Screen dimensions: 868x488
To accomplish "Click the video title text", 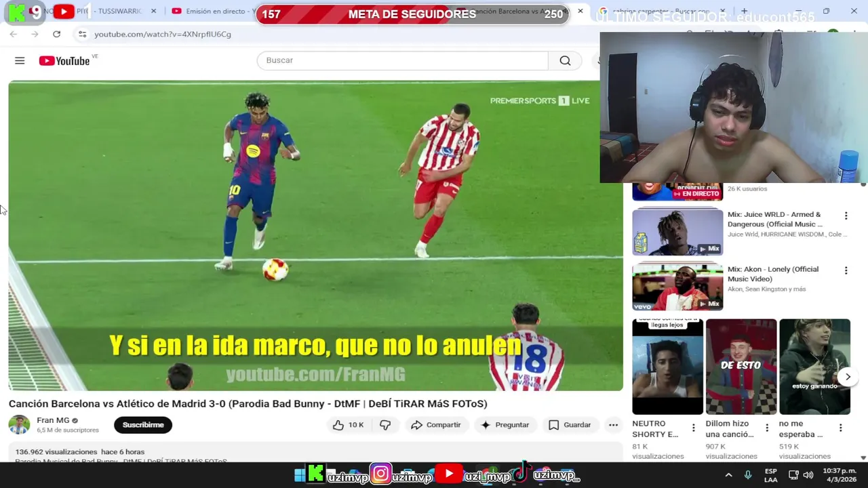I will [x=248, y=403].
